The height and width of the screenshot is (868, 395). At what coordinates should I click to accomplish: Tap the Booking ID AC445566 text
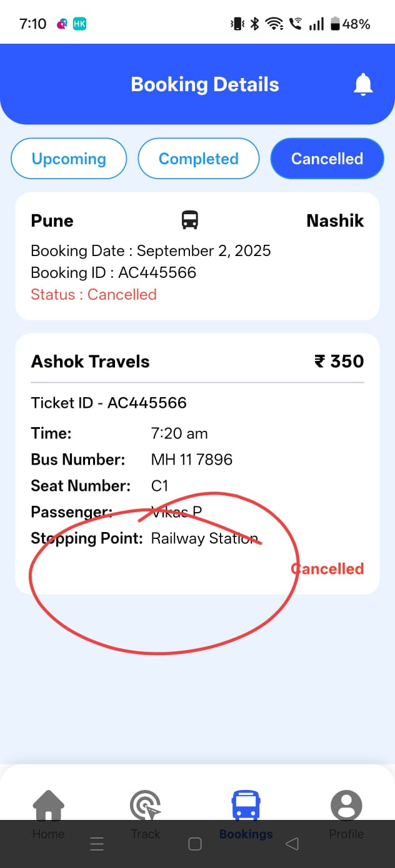click(113, 273)
